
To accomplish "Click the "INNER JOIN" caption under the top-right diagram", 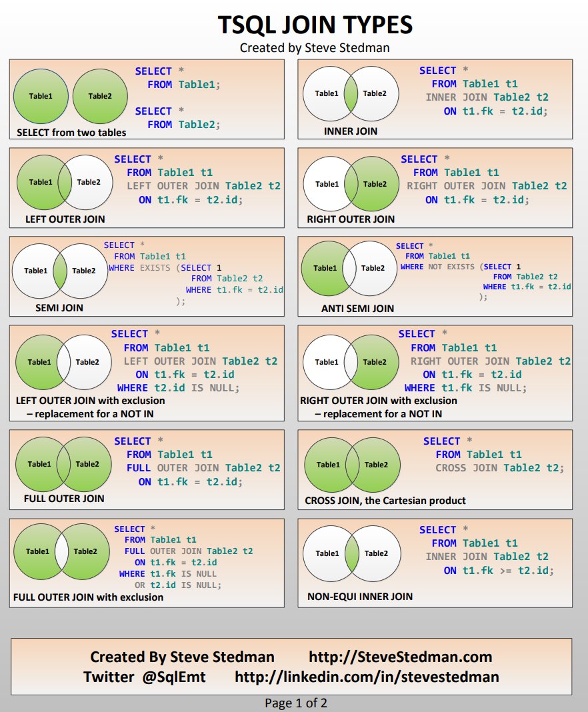I will point(351,131).
